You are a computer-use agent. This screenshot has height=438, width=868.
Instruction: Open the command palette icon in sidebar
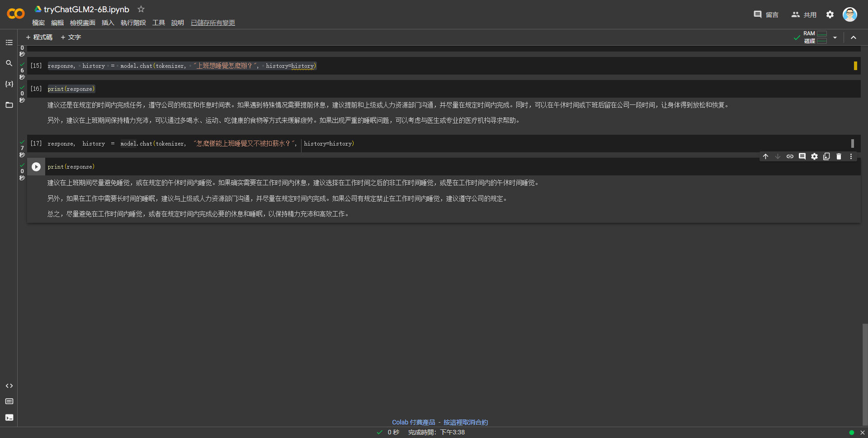[x=9, y=401]
